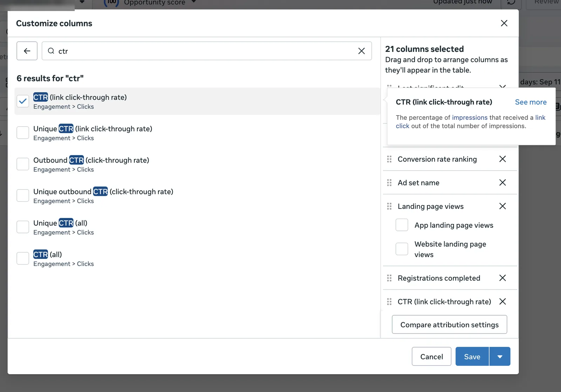Image resolution: width=561 pixels, height=392 pixels.
Task: Click the '21 columns selected' heading
Action: click(x=424, y=49)
